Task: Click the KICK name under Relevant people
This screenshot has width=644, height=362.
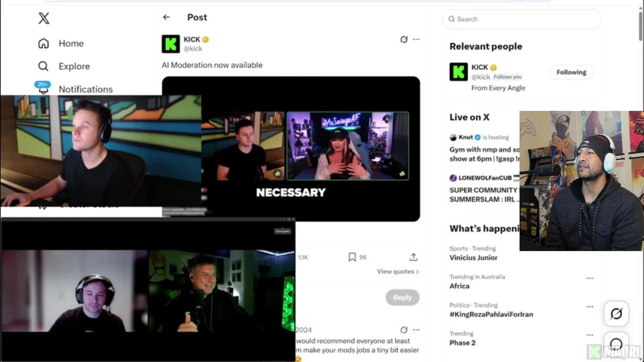Action: click(479, 67)
